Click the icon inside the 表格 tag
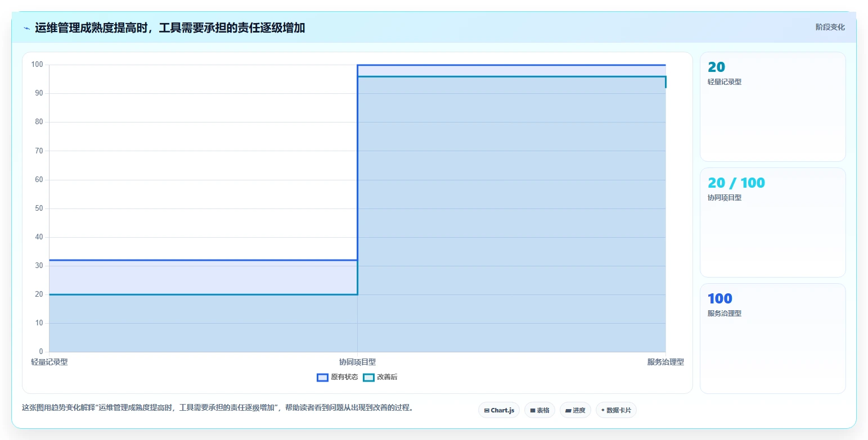Screen dimensions: 868x440 click(x=533, y=411)
